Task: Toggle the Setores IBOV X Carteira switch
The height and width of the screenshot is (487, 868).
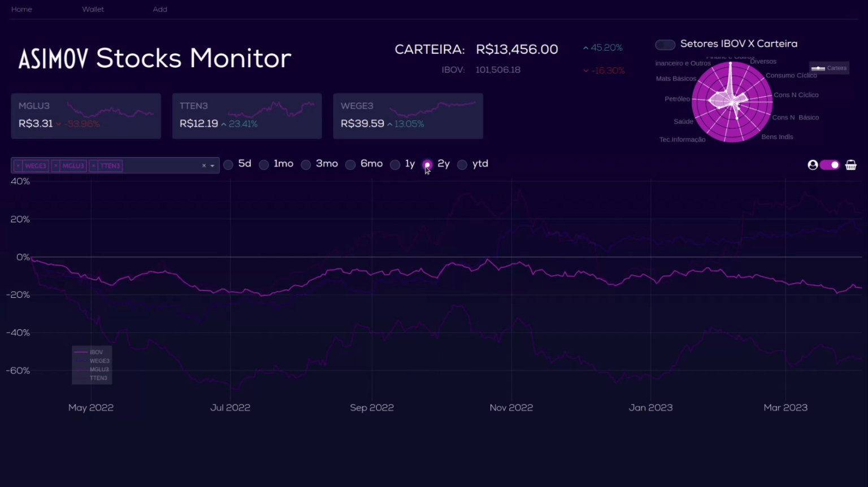Action: 665,45
